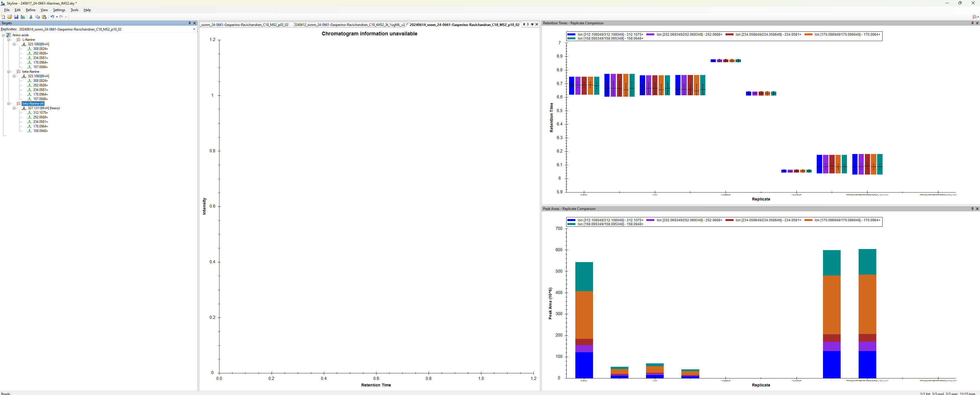Open the Refine menu

pyautogui.click(x=30, y=10)
